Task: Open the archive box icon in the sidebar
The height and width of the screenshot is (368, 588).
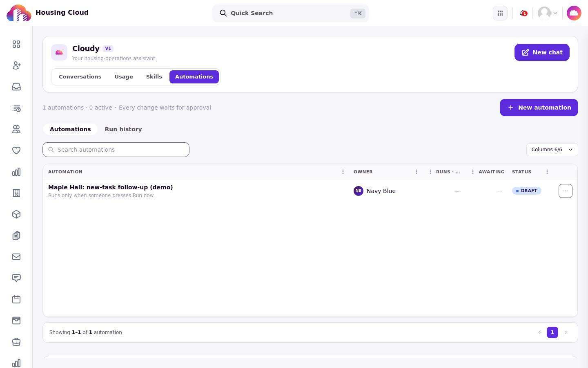Action: (16, 321)
